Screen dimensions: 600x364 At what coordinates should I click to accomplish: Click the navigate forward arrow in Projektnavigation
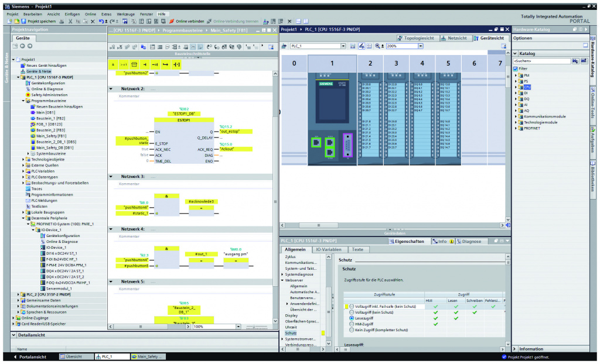(x=30, y=46)
